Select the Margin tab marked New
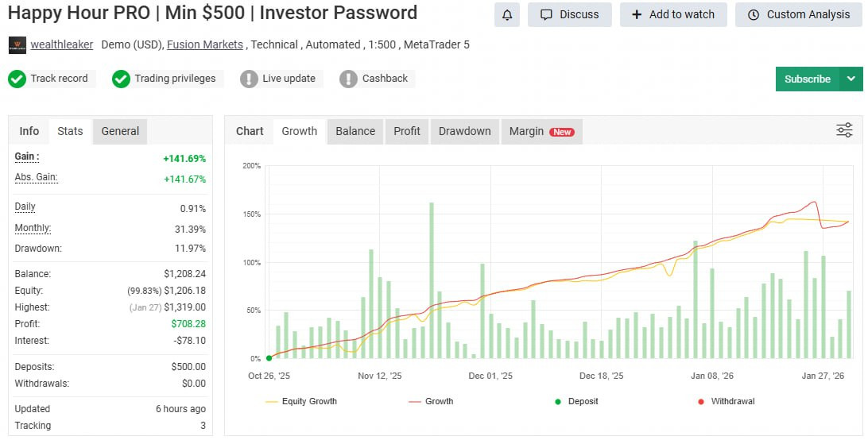This screenshot has height=440, width=868. coord(541,131)
